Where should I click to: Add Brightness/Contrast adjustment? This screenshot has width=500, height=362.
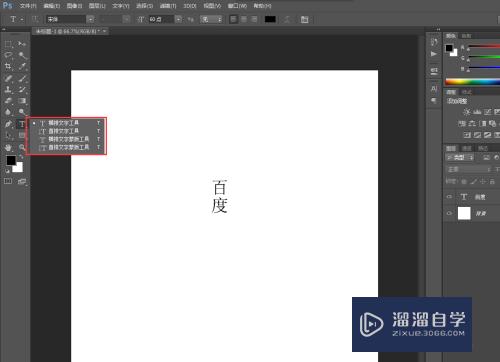click(x=467, y=112)
